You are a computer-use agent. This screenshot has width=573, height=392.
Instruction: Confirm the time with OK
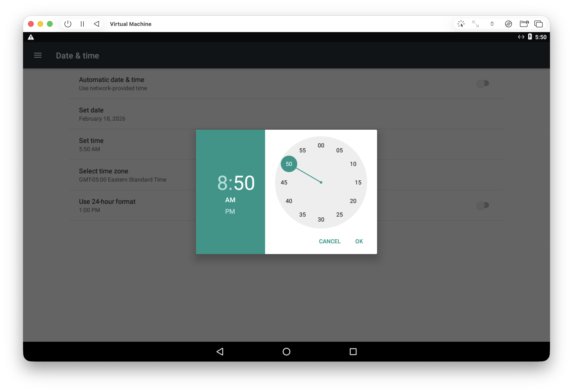tap(359, 241)
